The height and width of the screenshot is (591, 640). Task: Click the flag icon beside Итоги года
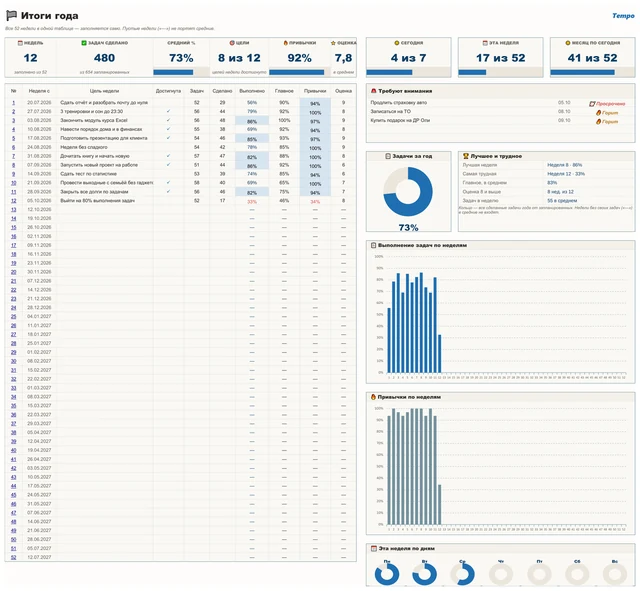(x=11, y=16)
